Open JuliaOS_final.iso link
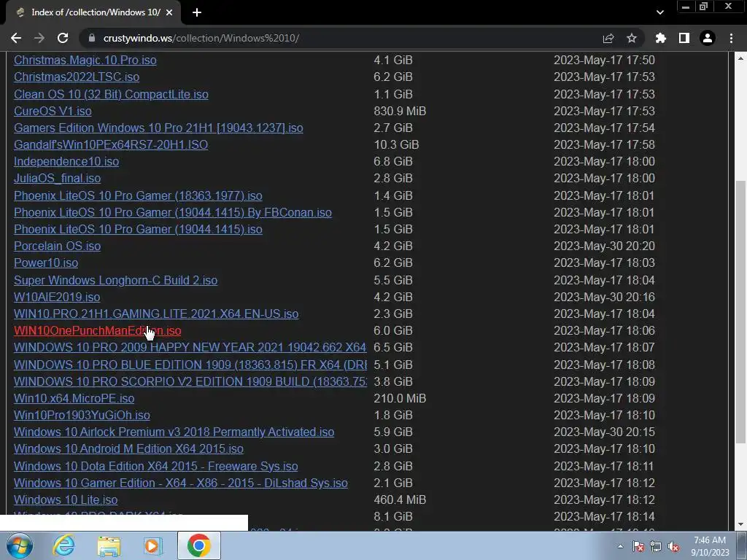Viewport: 747px width, 560px height. 57,178
